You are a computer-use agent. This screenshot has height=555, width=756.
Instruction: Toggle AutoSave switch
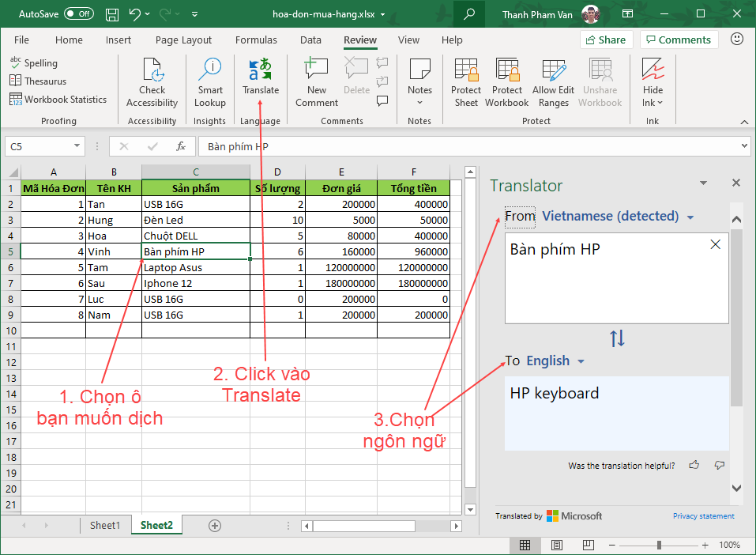(x=79, y=13)
